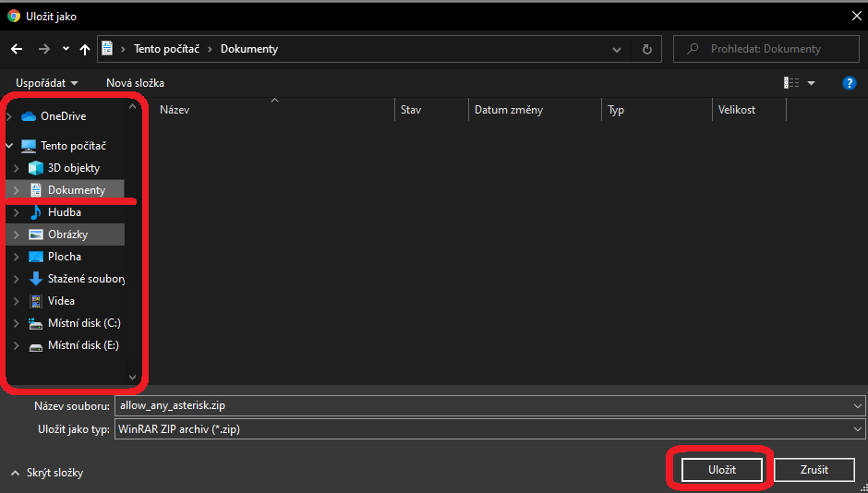Click the Back navigation arrow
868x493 pixels.
[17, 49]
